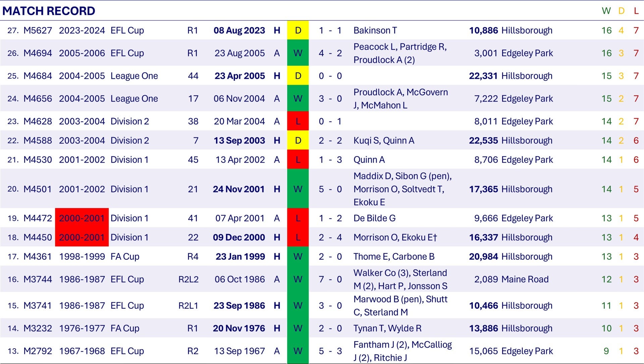The image size is (644, 364).
Task: Select the 7 - 0 score
Action: [330, 279]
